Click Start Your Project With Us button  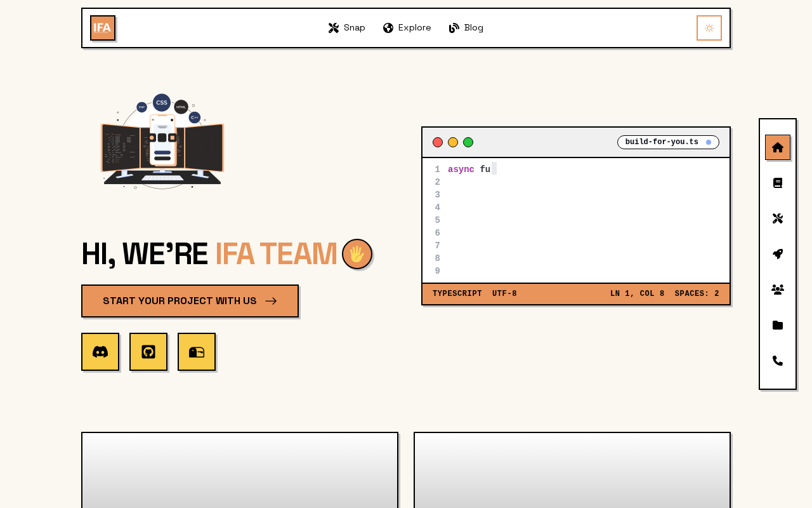click(x=190, y=301)
